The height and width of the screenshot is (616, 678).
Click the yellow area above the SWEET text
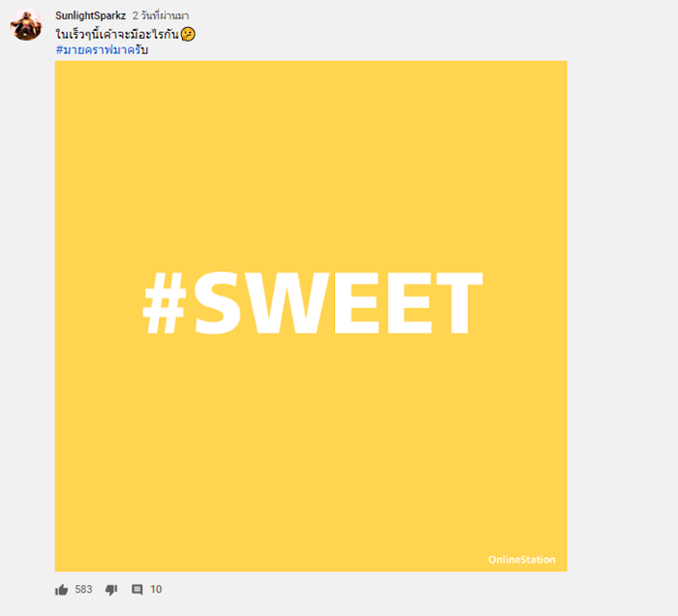(x=311, y=165)
